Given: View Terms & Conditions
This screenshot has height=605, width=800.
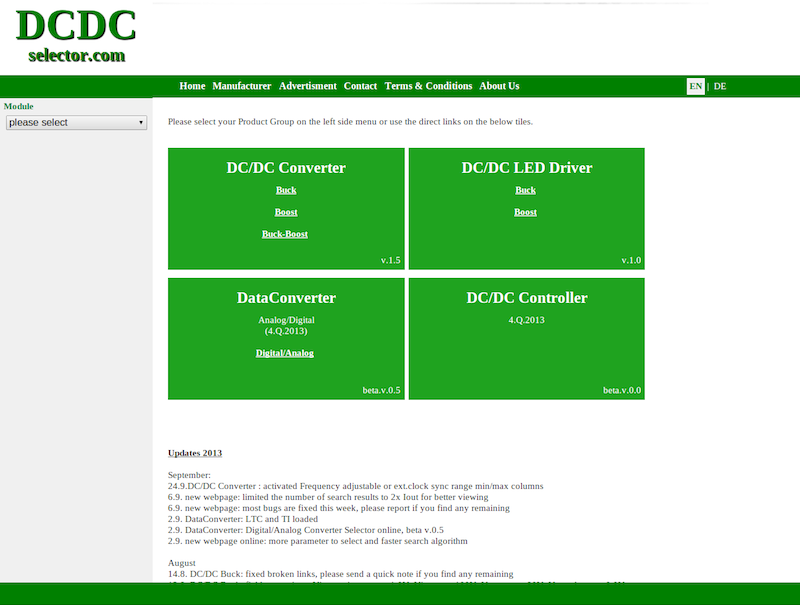Looking at the screenshot, I should (x=428, y=86).
